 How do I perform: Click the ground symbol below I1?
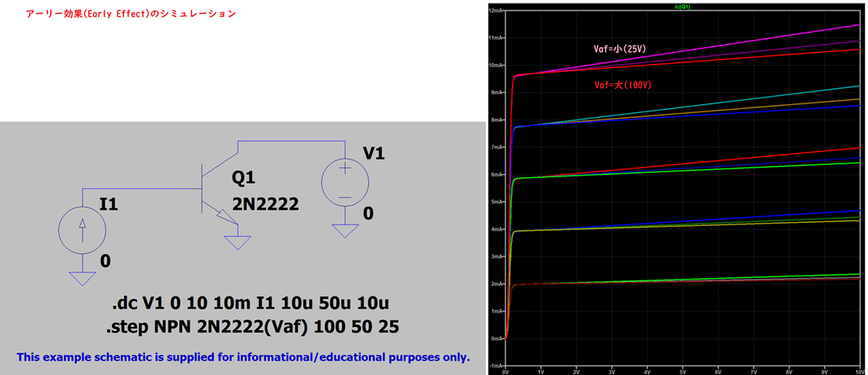(x=82, y=277)
